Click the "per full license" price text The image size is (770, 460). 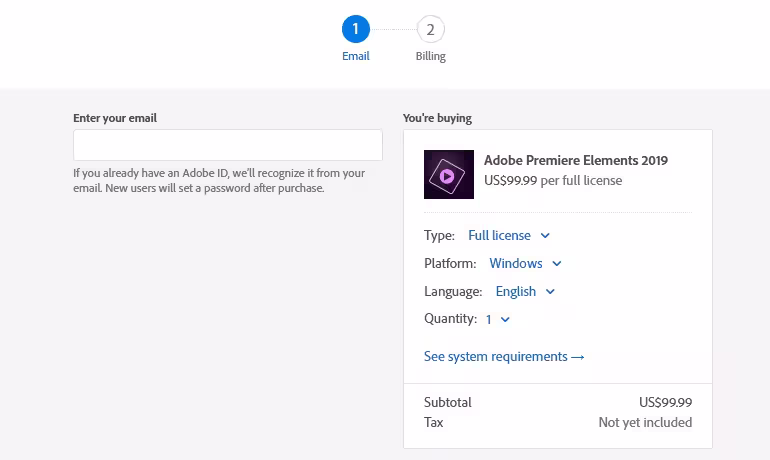(x=581, y=181)
